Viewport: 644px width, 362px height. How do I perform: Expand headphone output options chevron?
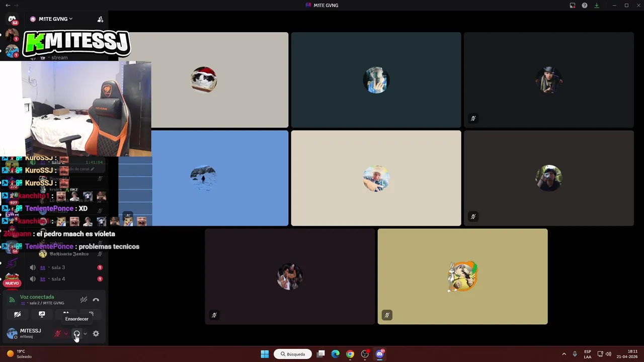pyautogui.click(x=85, y=334)
